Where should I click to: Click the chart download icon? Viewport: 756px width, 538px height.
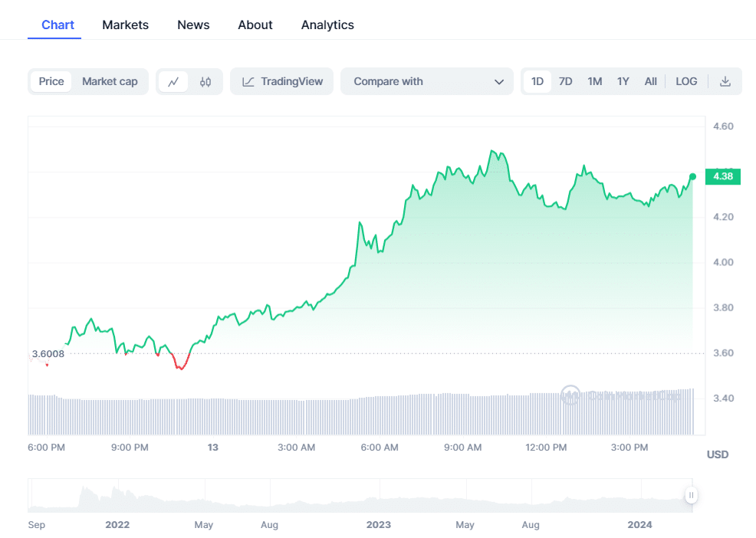pyautogui.click(x=725, y=81)
